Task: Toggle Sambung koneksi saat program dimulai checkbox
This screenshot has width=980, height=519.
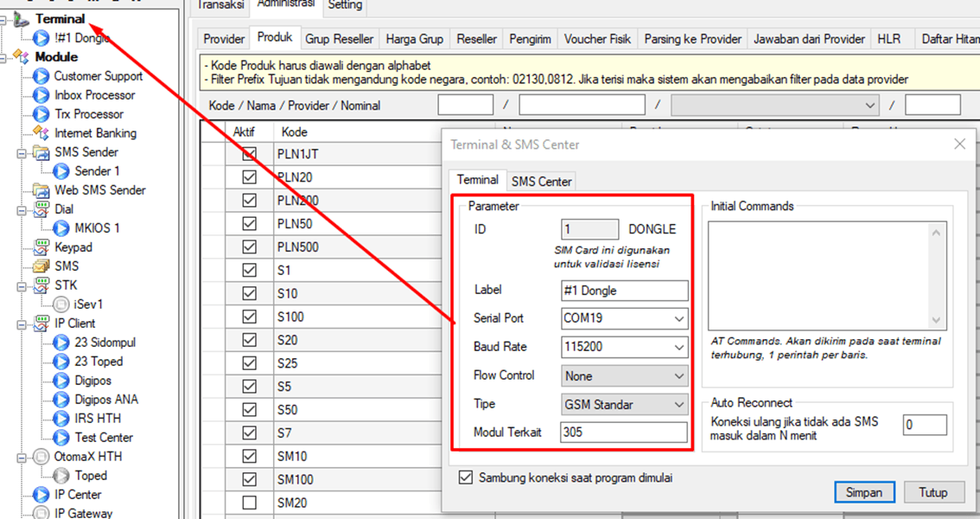Action: [467, 477]
